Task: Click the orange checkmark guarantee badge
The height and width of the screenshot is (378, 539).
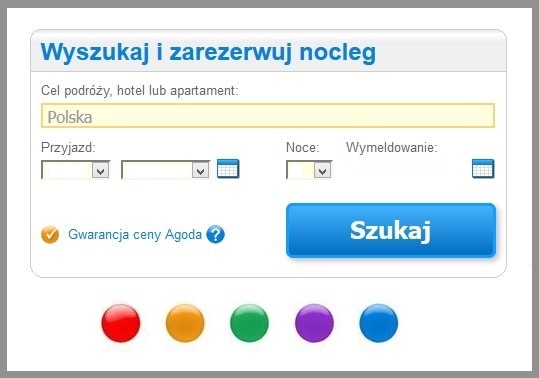Action: [x=50, y=235]
